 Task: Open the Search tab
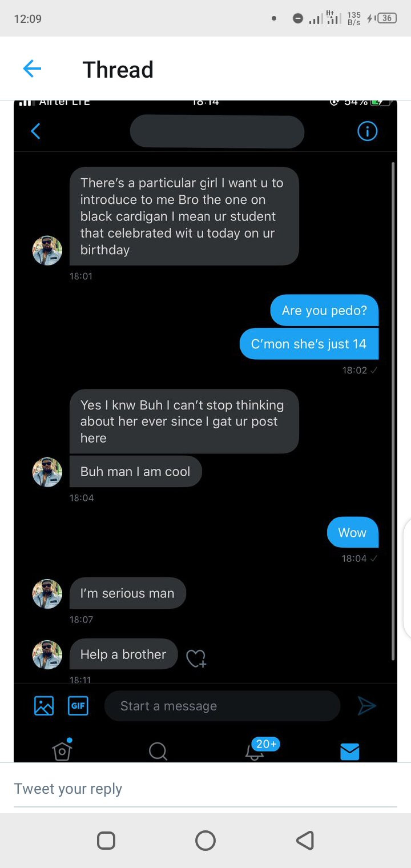158,751
